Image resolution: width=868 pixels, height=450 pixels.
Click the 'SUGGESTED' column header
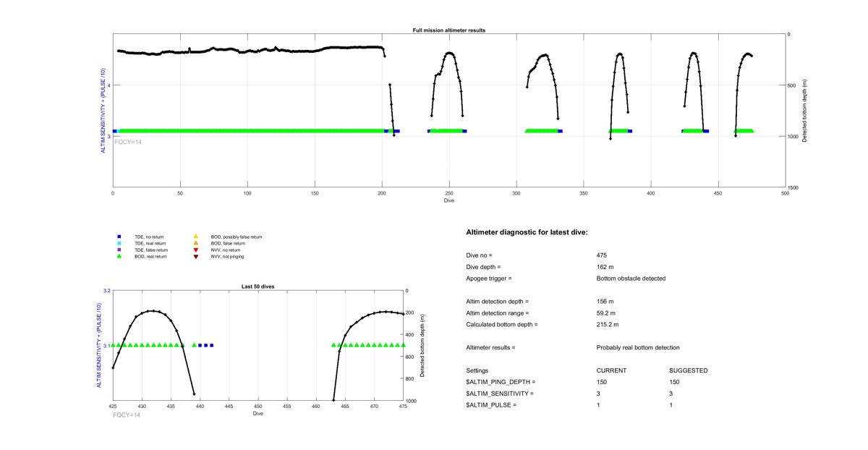pyautogui.click(x=689, y=371)
